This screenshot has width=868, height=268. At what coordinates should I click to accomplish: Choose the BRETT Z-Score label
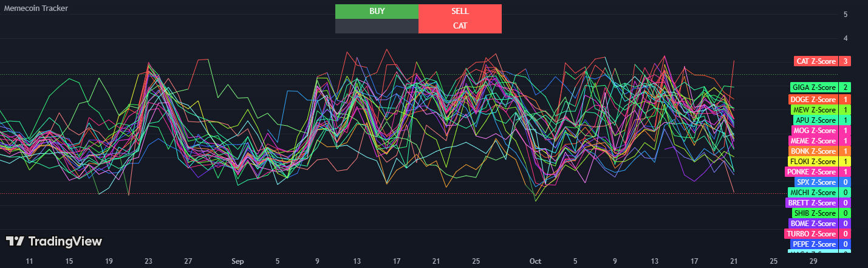pyautogui.click(x=812, y=203)
